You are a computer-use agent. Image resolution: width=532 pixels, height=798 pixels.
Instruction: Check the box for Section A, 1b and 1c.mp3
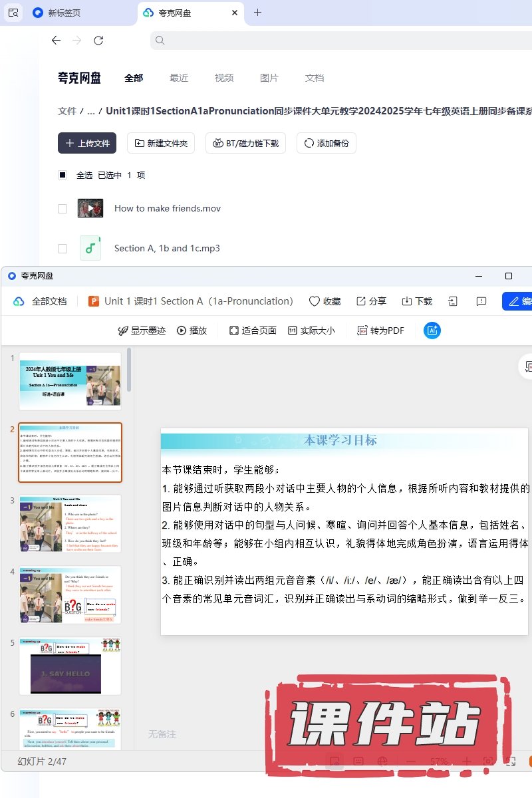(x=63, y=248)
